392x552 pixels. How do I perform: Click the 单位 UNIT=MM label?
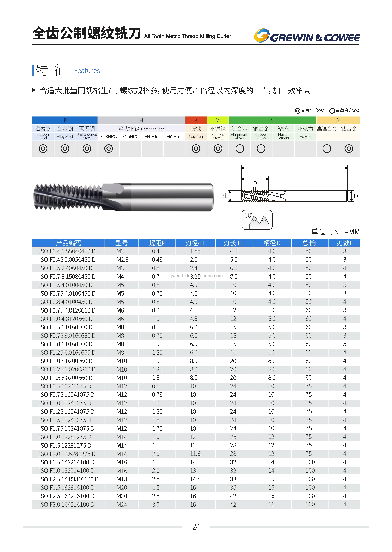pos(335,232)
